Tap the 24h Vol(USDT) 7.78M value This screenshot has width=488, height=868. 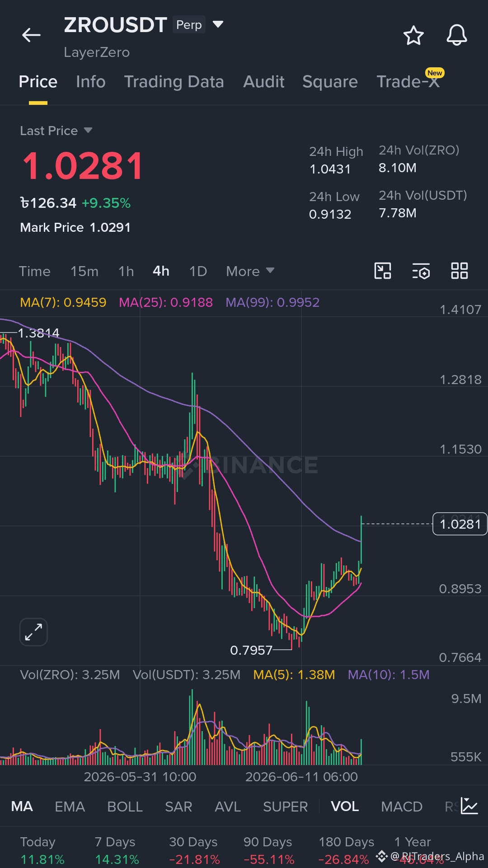pos(398,213)
